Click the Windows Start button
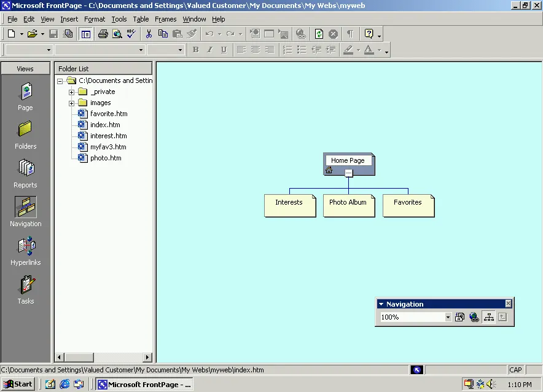The width and height of the screenshot is (543, 392). tap(18, 383)
